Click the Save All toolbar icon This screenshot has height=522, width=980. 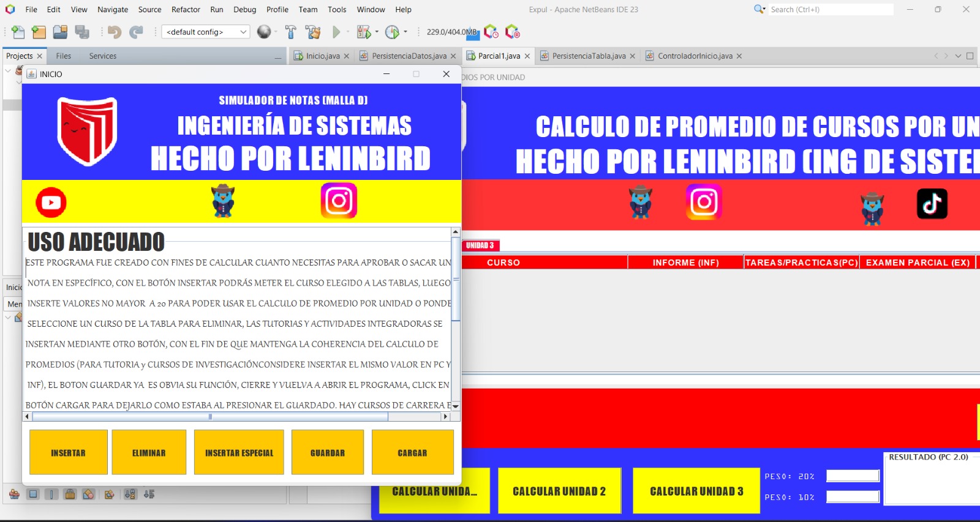click(82, 32)
